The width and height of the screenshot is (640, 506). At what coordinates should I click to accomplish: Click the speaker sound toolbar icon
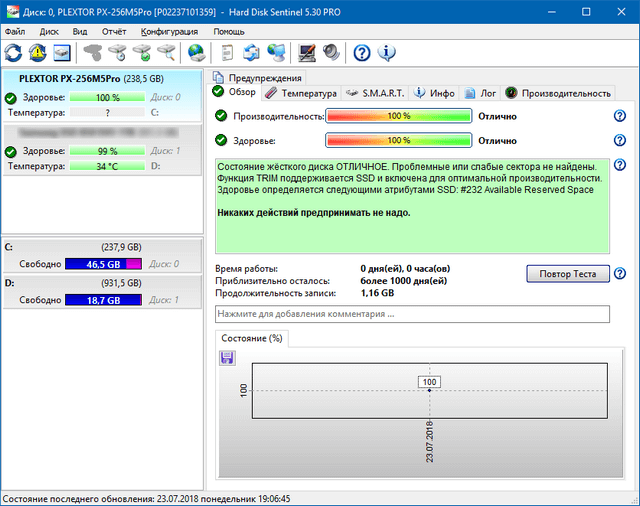[x=331, y=52]
